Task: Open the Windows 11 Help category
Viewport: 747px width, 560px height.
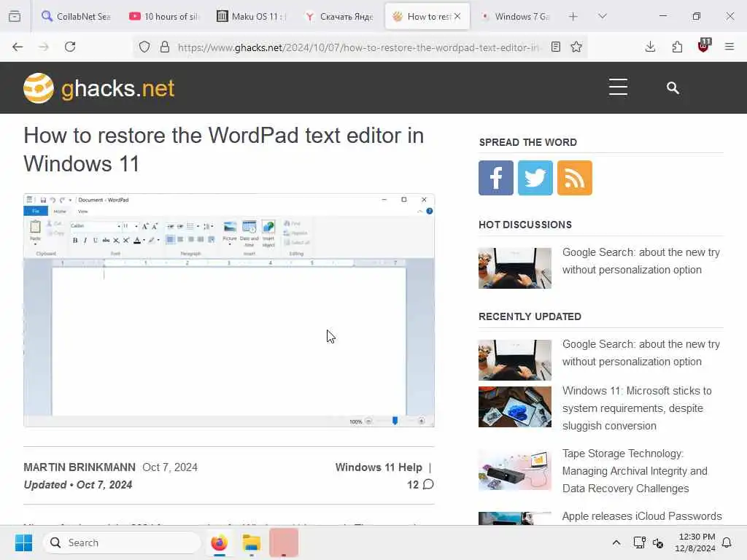Action: pos(379,467)
